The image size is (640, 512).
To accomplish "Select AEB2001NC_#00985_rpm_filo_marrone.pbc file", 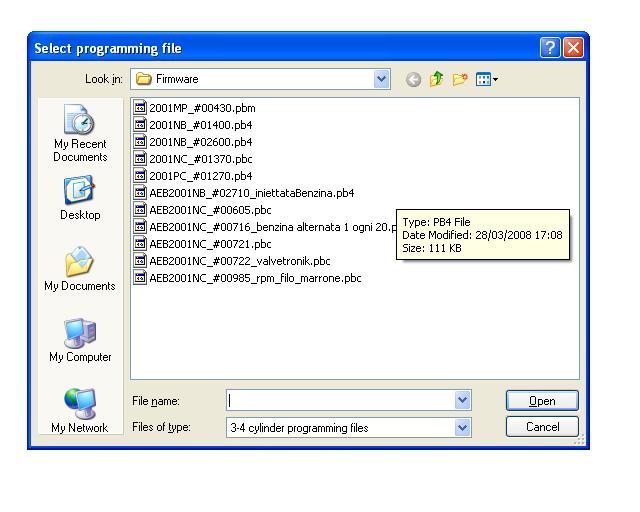I will [255, 278].
